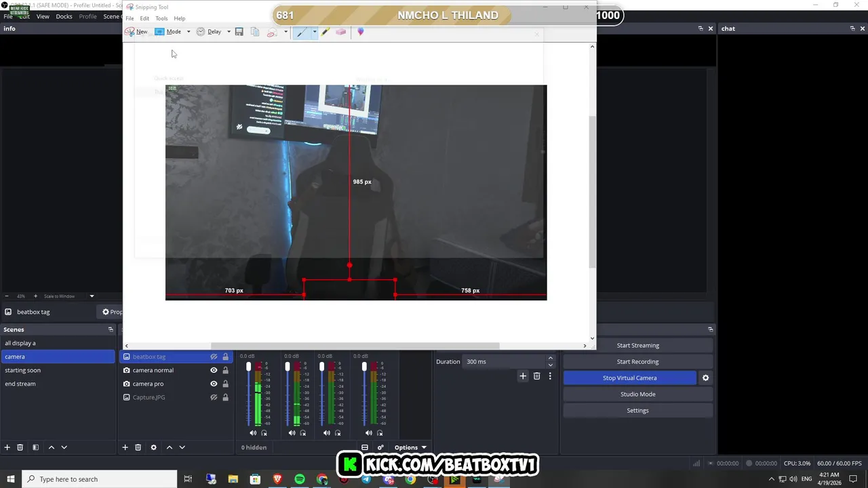Remove transition with trash icon
This screenshot has width=868, height=488.
536,376
